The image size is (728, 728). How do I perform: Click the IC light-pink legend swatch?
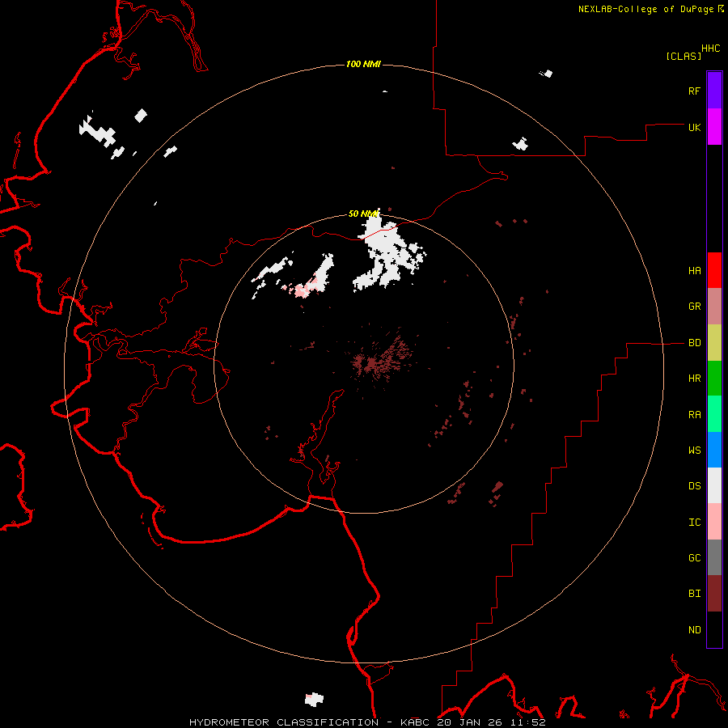coord(714,522)
